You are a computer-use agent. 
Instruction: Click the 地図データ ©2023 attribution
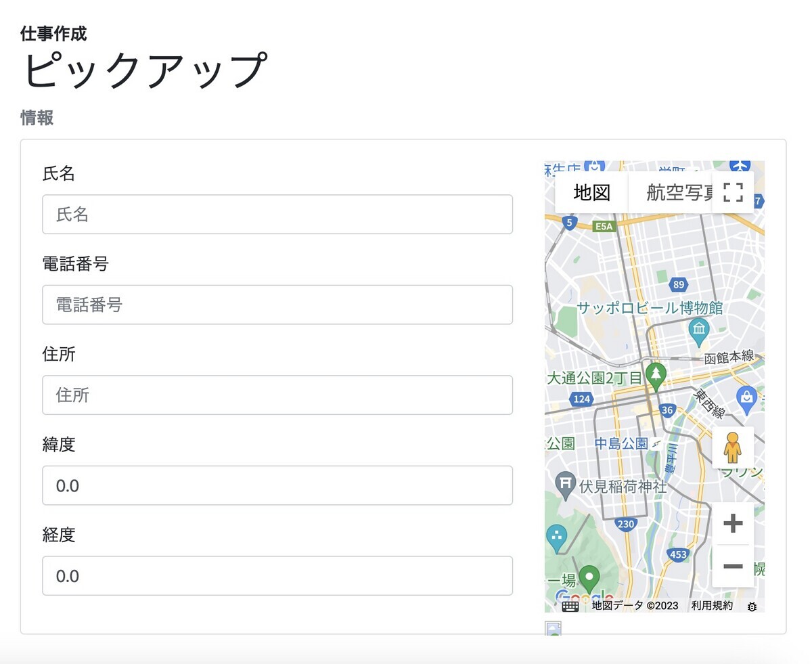(x=635, y=606)
